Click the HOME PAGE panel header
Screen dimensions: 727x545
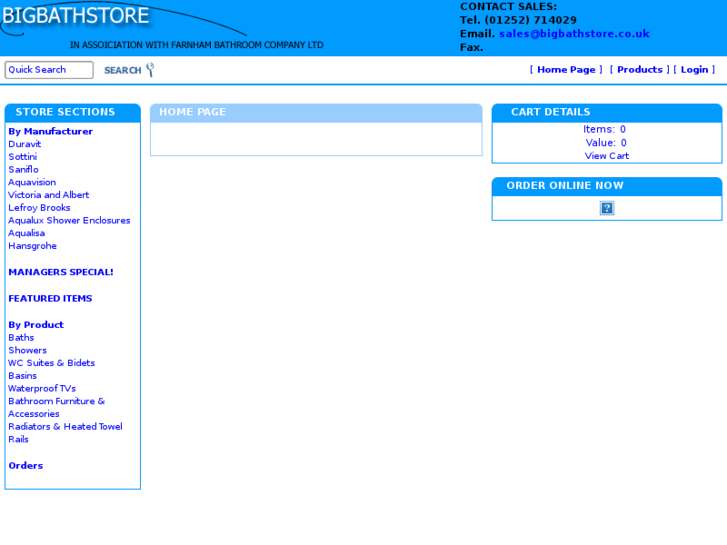tap(316, 112)
